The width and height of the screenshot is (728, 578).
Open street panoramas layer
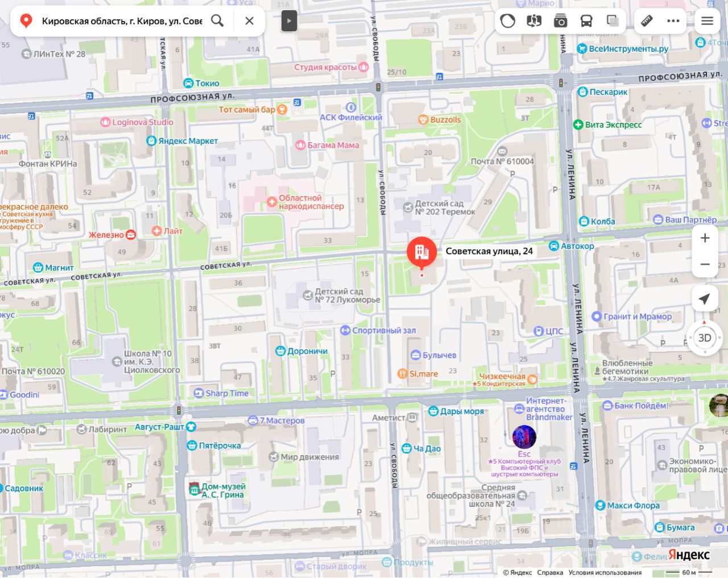534,21
